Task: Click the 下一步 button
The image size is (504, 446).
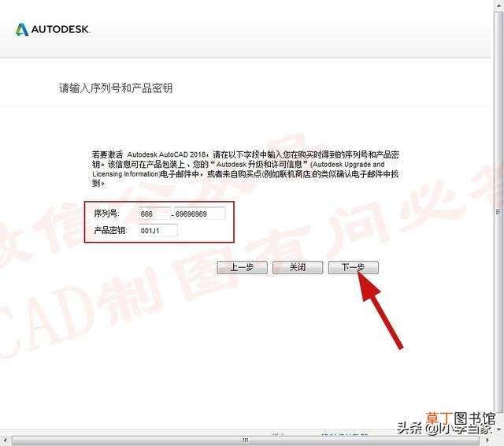Action: click(x=354, y=268)
